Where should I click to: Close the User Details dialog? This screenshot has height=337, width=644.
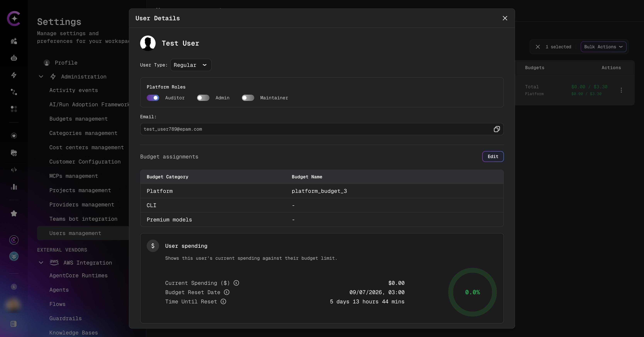coord(505,18)
